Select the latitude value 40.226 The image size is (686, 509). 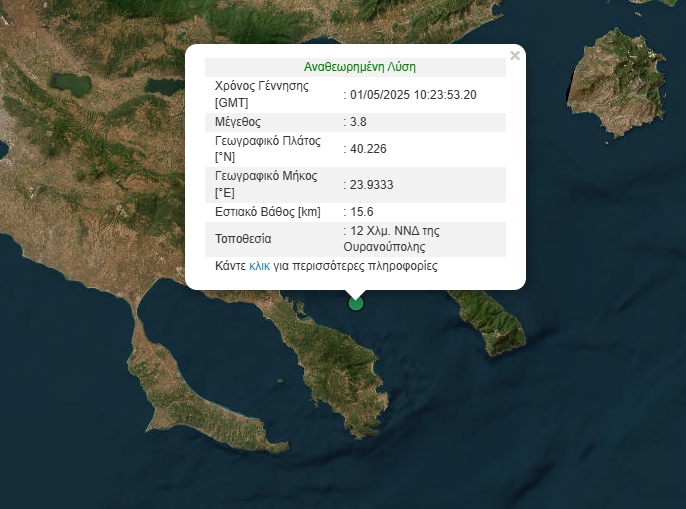(368, 149)
